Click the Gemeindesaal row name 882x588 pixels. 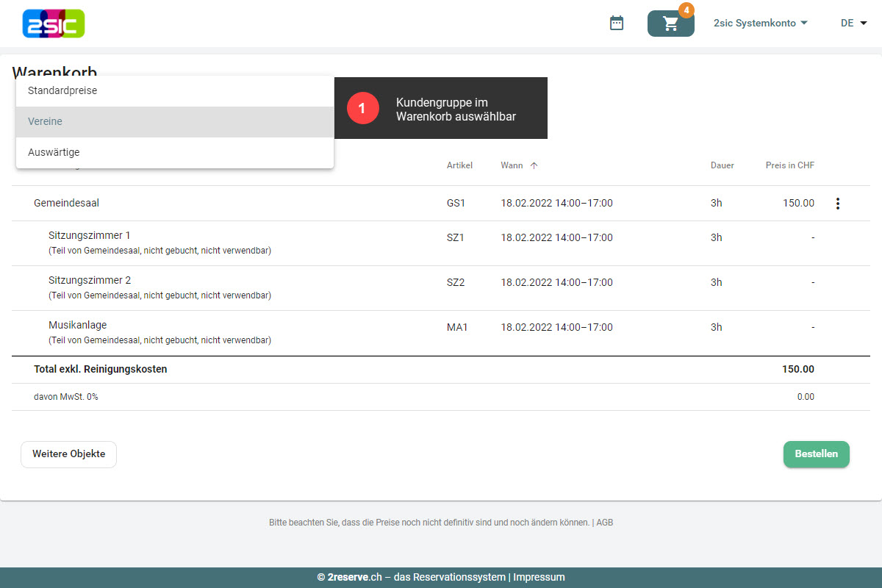[66, 203]
